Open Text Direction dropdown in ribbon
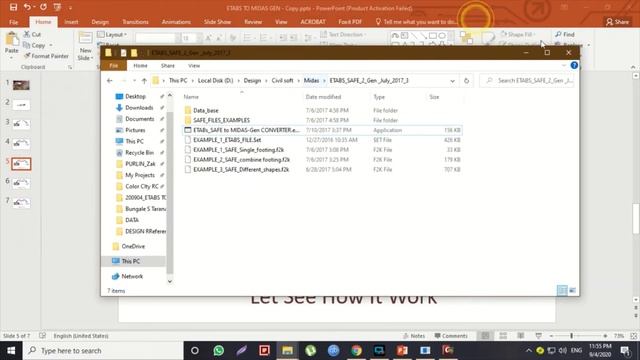640x360 pixels. coord(343,34)
